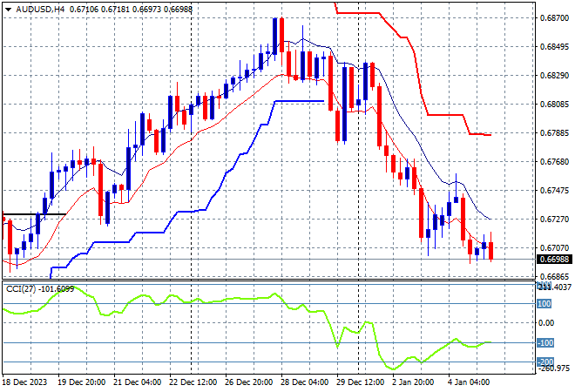Image resolution: width=575 pixels, height=392 pixels.
Task: Click the 0.67475 price scale label
Action: coord(554,190)
